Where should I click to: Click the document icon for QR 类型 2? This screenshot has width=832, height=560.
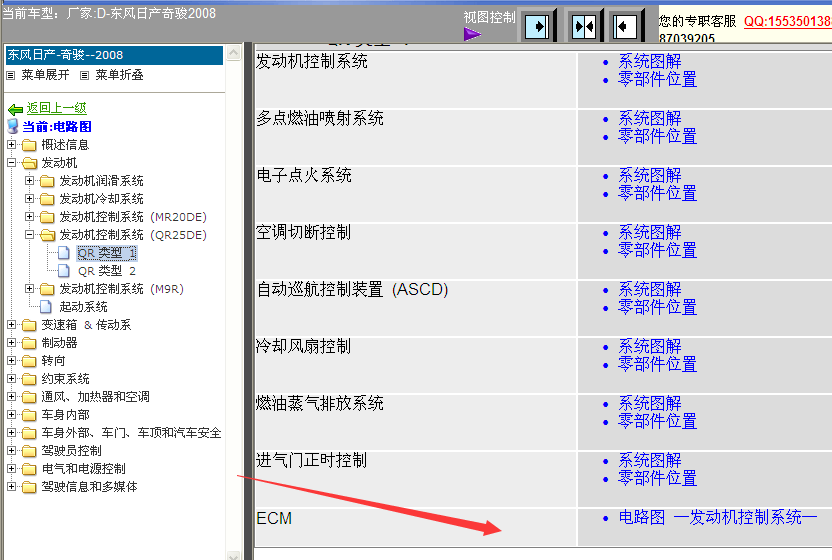pyautogui.click(x=64, y=271)
